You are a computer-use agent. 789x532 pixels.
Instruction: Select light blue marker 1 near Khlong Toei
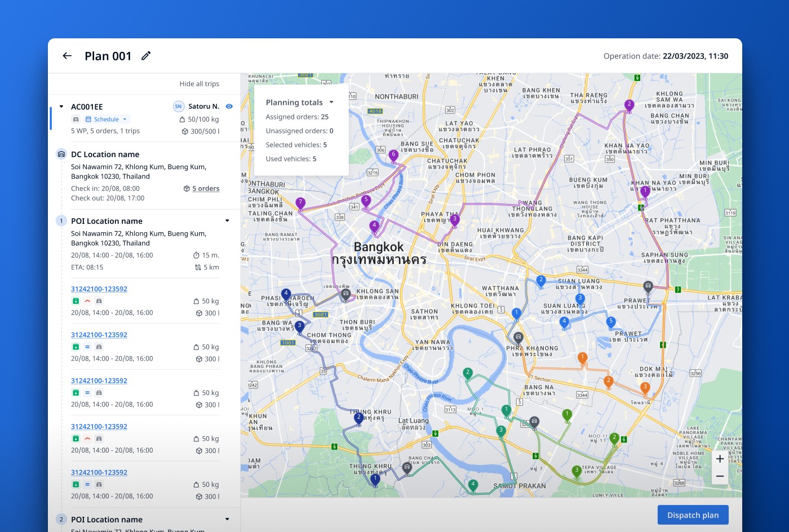tap(516, 313)
